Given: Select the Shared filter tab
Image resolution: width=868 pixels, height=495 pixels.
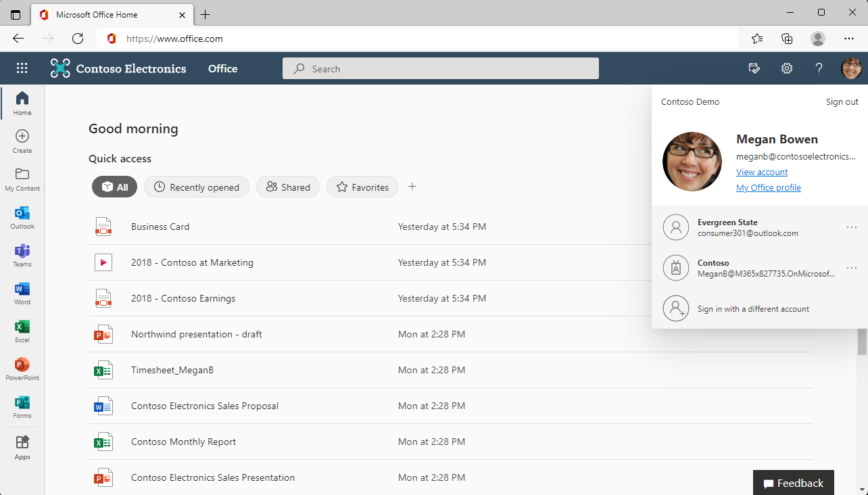Looking at the screenshot, I should [288, 187].
